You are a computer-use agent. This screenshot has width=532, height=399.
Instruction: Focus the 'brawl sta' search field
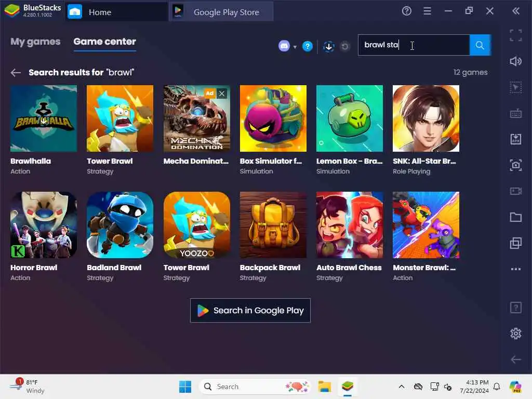click(x=414, y=45)
